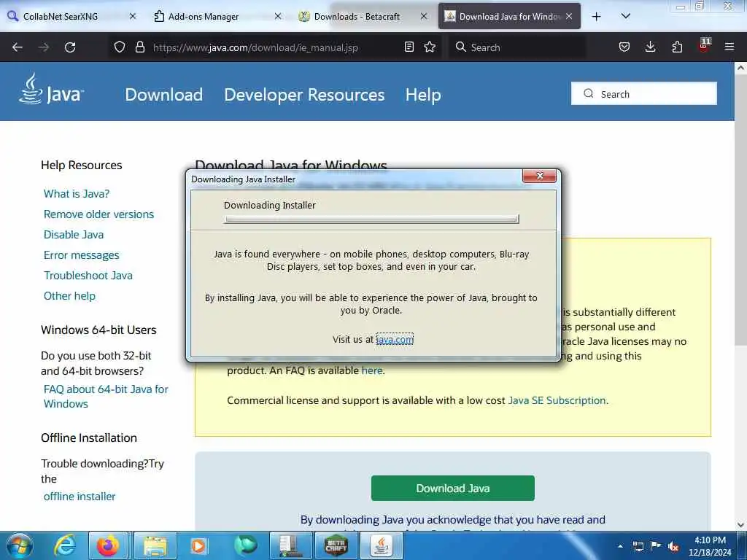Close the Downloading Java Installer dialog
Viewport: 747px width, 560px height.
click(539, 176)
